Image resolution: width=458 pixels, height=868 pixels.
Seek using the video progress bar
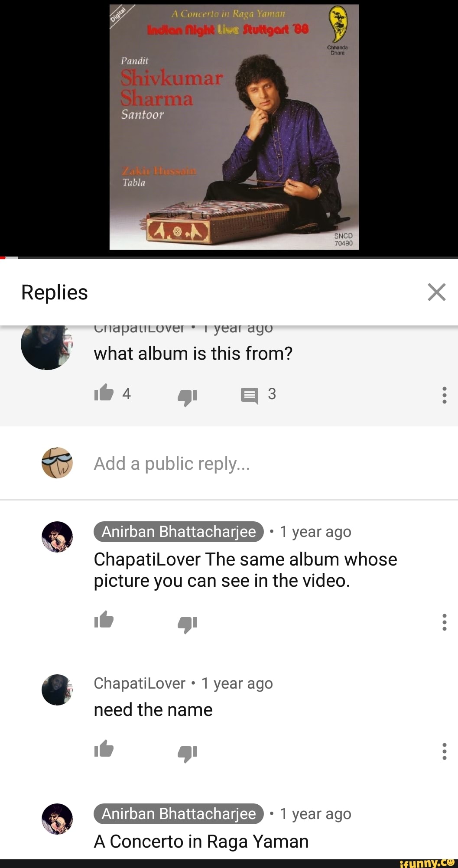point(229,257)
